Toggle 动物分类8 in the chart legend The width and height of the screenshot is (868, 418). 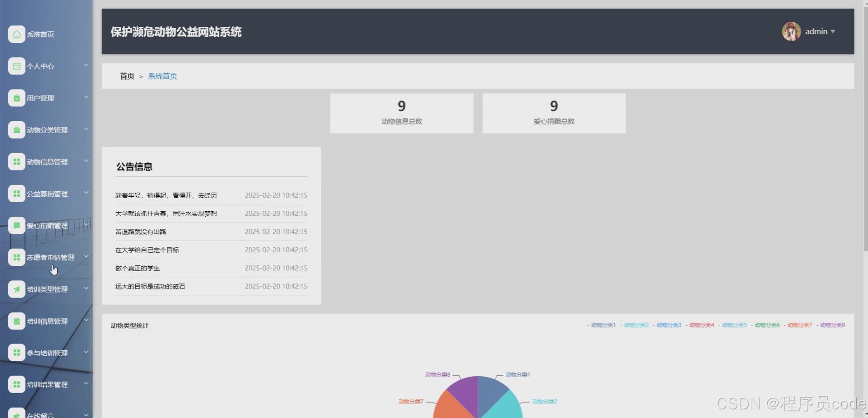[830, 325]
